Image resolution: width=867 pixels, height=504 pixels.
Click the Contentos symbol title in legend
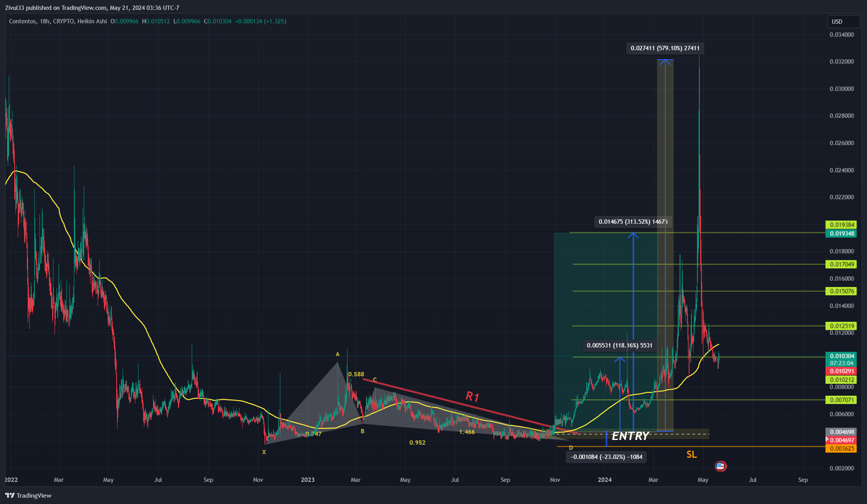[x=23, y=21]
